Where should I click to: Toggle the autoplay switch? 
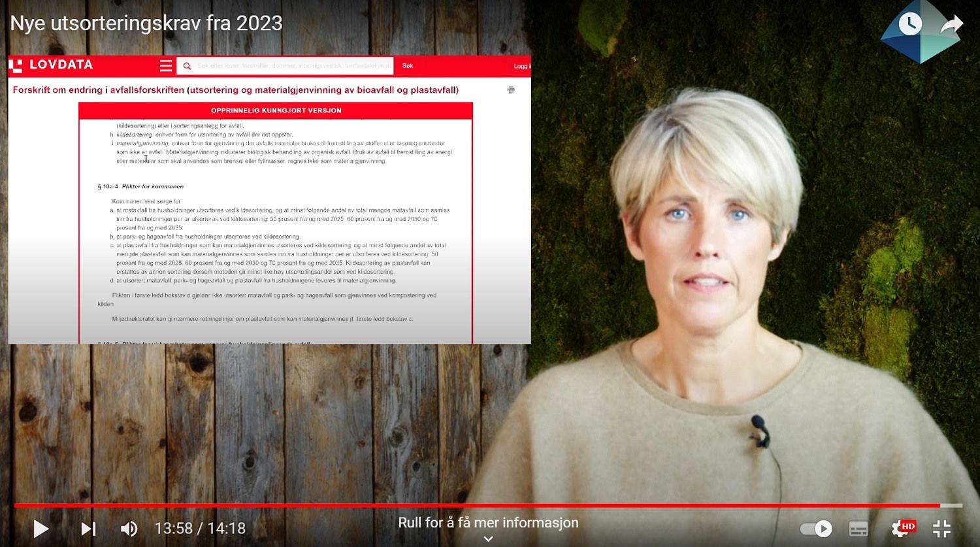click(x=816, y=529)
